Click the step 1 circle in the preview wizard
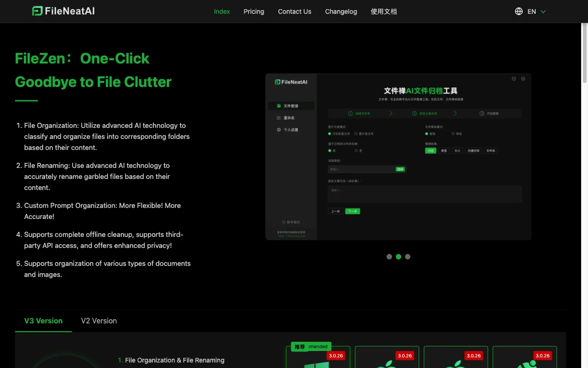Screen dimensions: 588x368 point(350,113)
